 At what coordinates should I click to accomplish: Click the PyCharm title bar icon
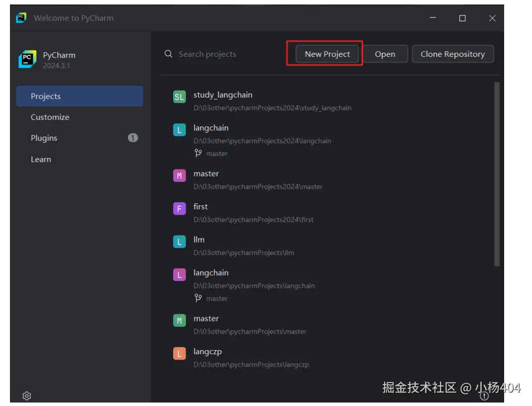click(21, 17)
